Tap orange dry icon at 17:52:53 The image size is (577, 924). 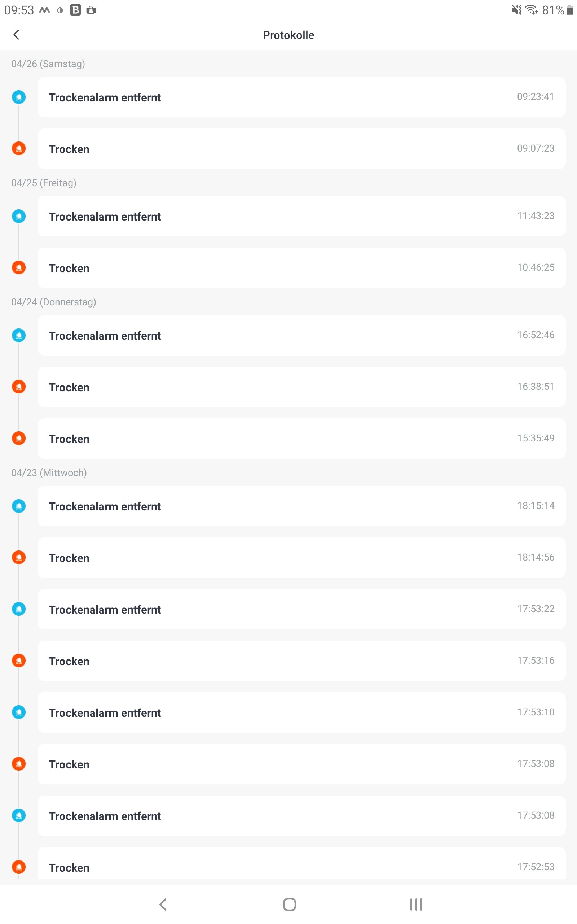coord(19,867)
